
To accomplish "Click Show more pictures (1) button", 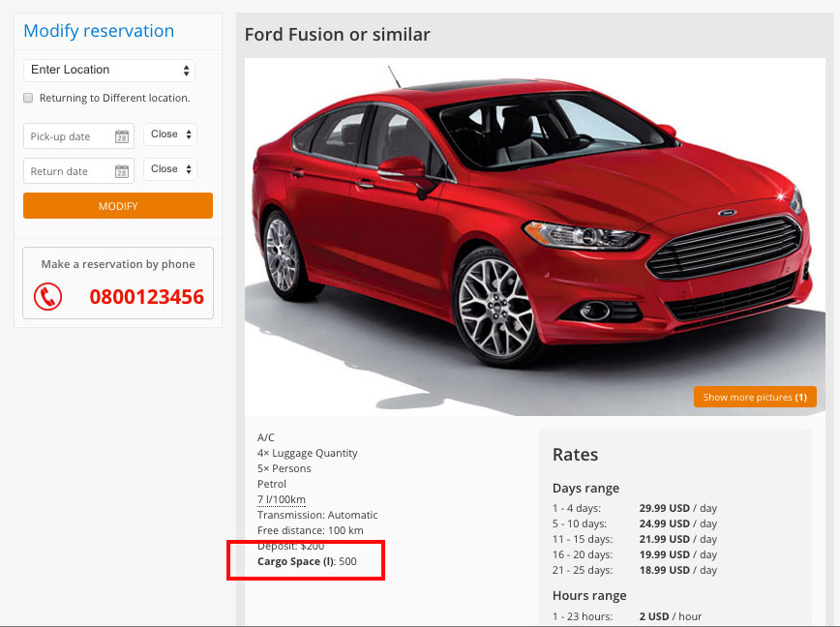I will (755, 397).
